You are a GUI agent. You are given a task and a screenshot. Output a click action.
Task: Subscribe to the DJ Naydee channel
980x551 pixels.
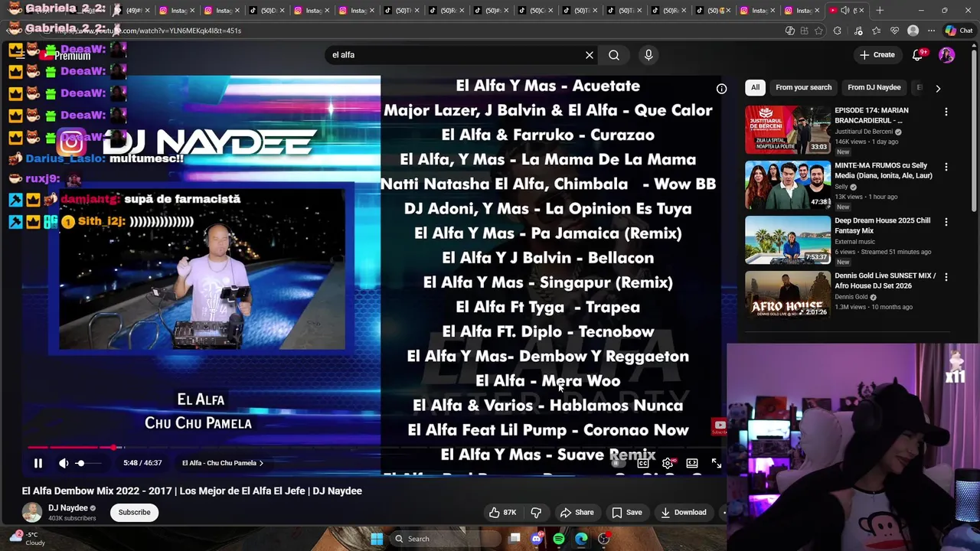[x=134, y=512]
